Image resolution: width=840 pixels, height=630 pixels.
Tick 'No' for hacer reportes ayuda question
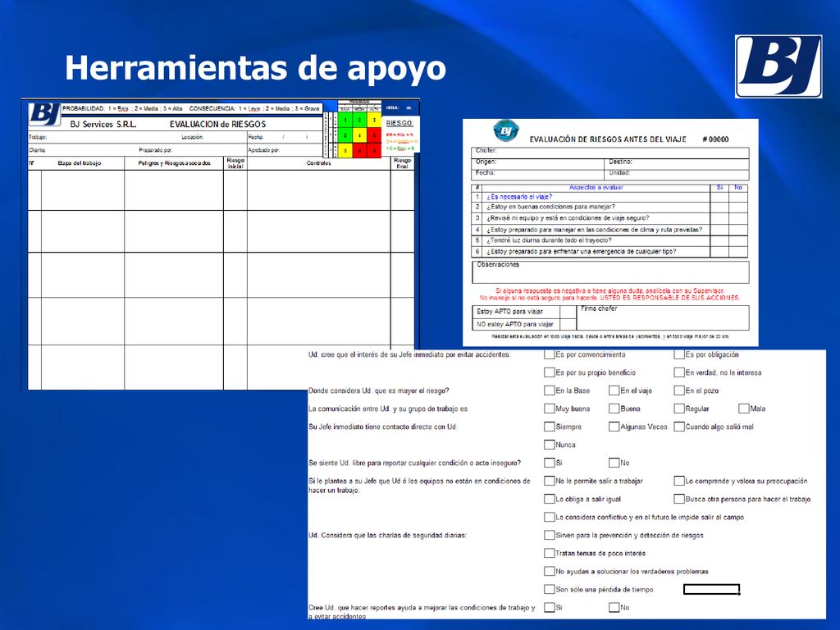pos(614,607)
